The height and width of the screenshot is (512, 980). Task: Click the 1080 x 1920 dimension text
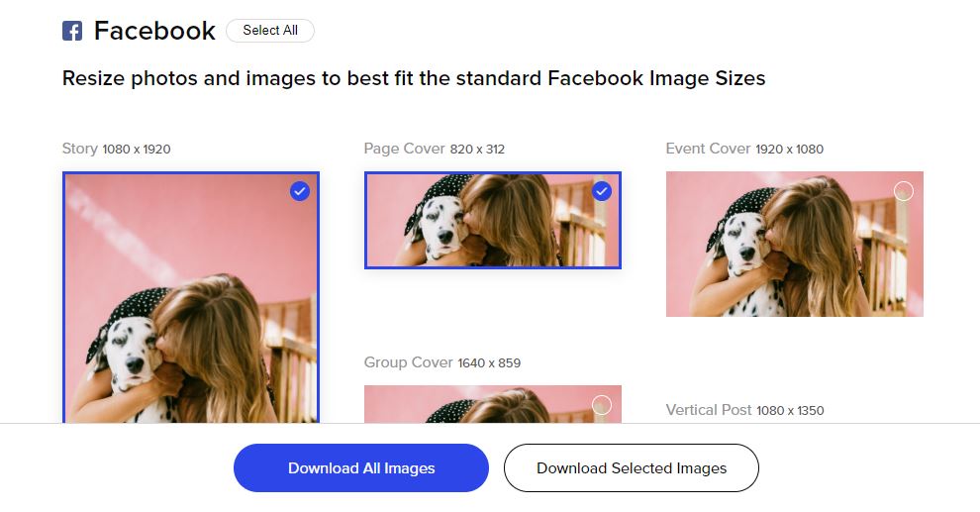137,150
